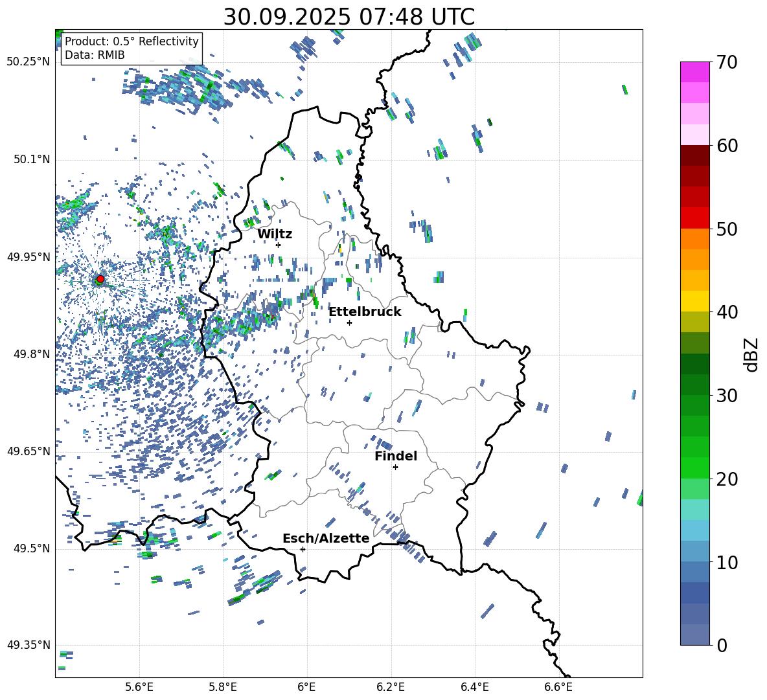
Task: Pick the magenta swatch at colorbar top
Action: [x=695, y=72]
